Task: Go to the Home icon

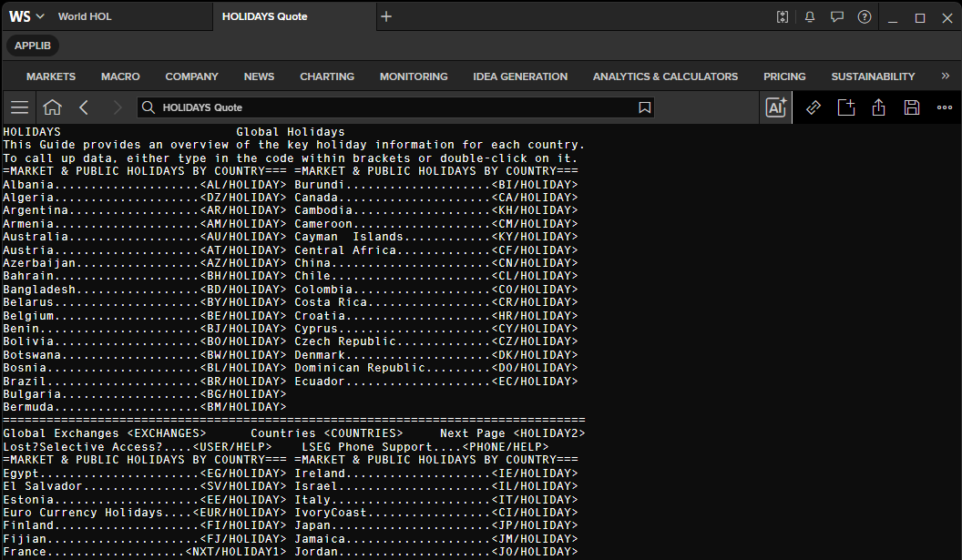Action: tap(52, 107)
